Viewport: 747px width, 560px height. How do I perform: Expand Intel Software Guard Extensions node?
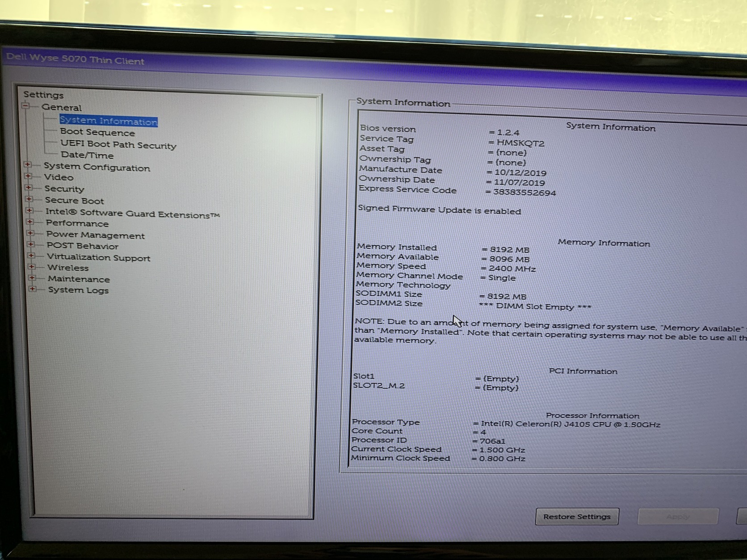coord(29,210)
